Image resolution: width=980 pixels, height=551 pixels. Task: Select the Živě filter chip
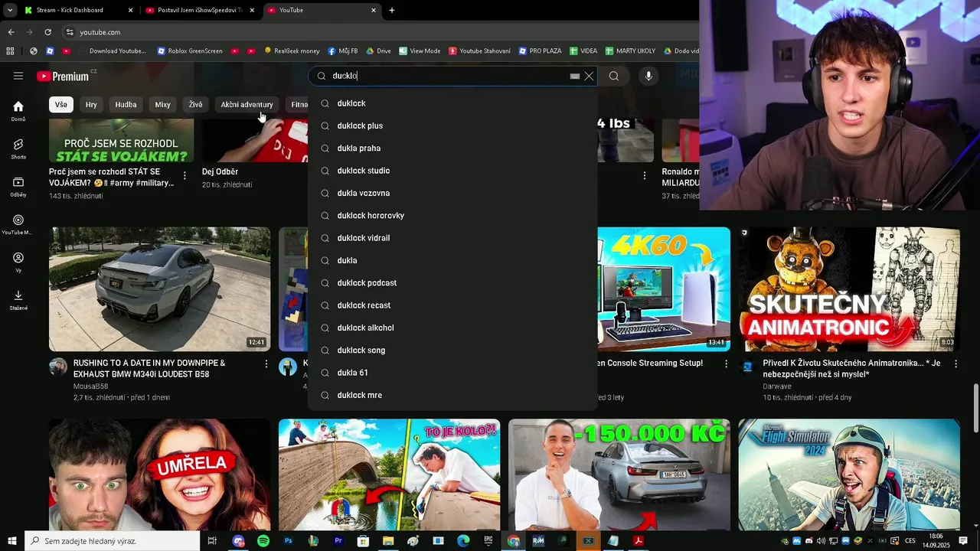coord(196,105)
